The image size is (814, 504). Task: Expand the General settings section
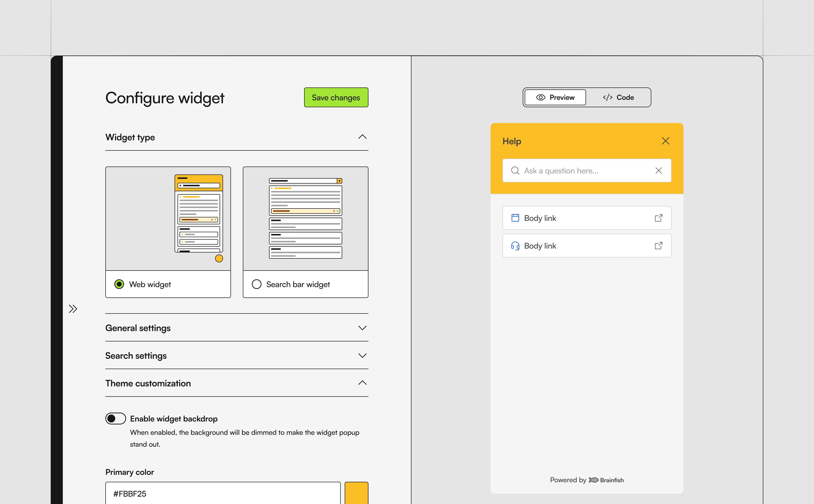point(237,328)
